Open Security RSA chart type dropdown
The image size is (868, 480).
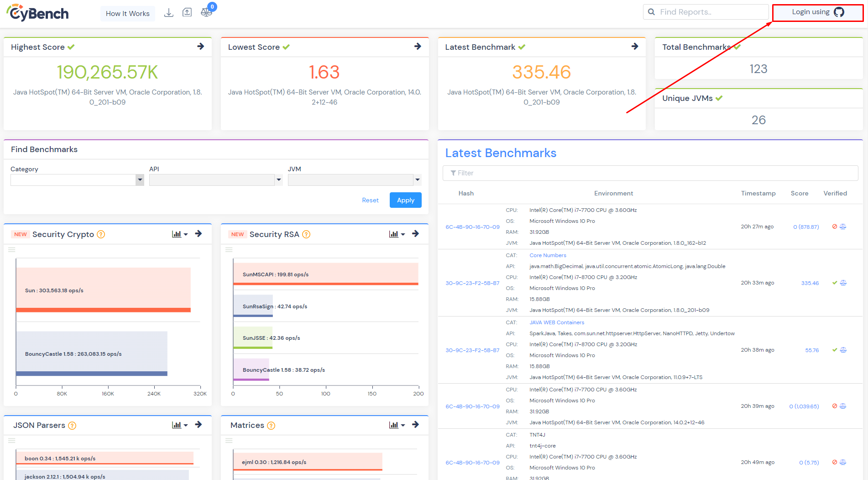coord(397,234)
